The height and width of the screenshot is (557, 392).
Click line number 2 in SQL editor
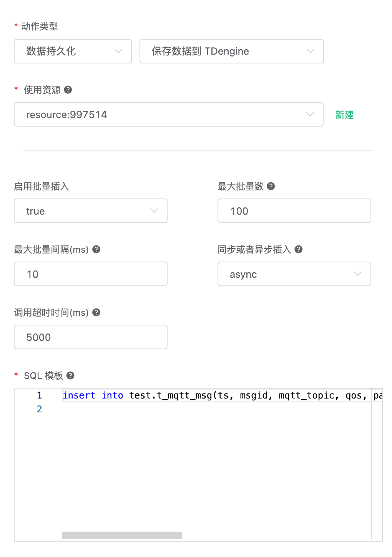pyautogui.click(x=39, y=409)
